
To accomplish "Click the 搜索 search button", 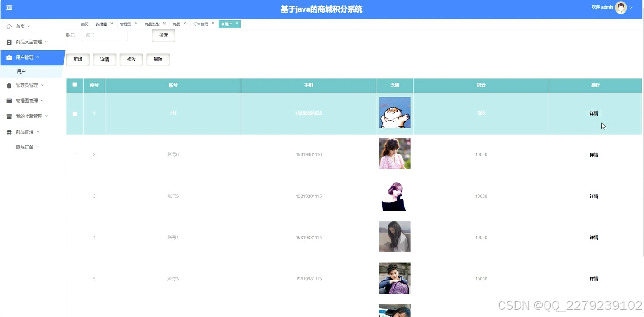I will coord(163,35).
